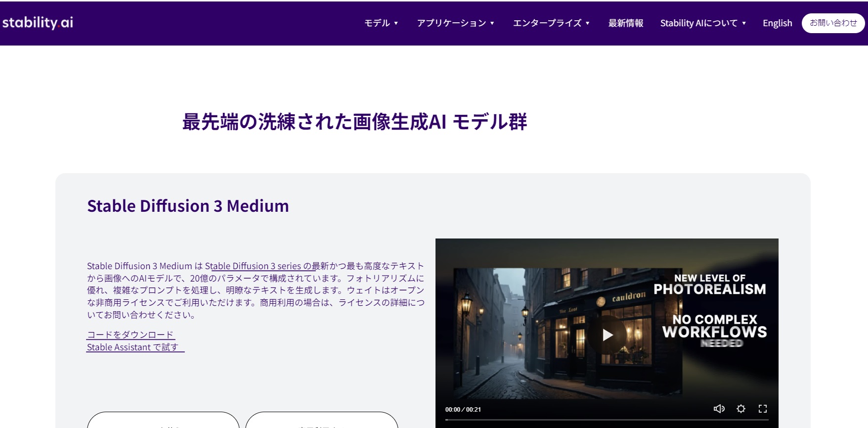
Task: Mute the video with the speaker icon
Action: click(719, 409)
